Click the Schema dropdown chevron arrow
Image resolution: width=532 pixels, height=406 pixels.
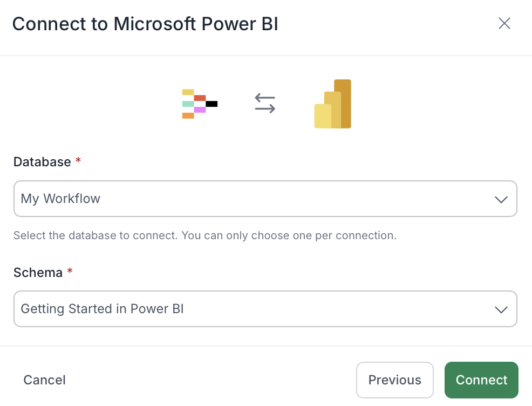pyautogui.click(x=501, y=309)
